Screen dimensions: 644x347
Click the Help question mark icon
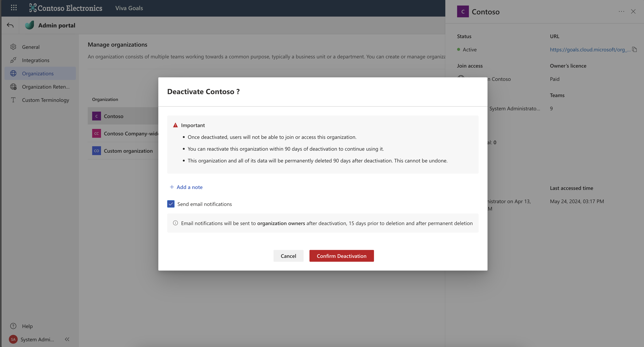click(x=13, y=326)
